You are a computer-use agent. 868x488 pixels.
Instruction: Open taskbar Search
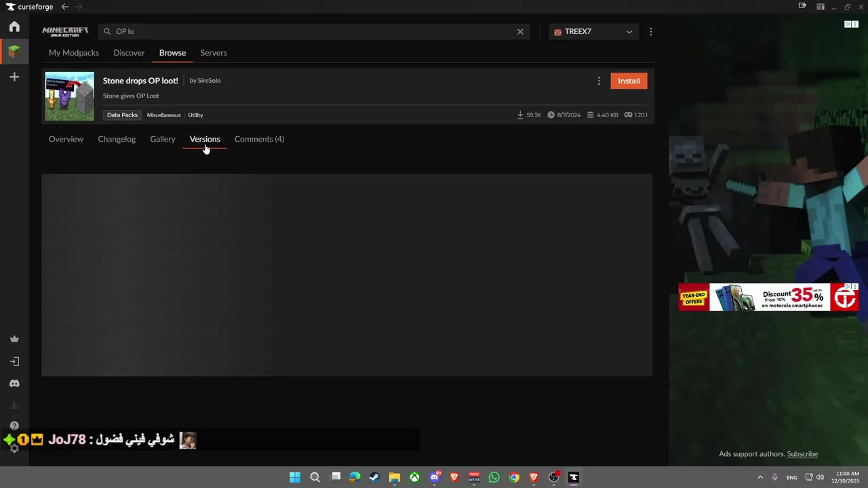pyautogui.click(x=315, y=477)
